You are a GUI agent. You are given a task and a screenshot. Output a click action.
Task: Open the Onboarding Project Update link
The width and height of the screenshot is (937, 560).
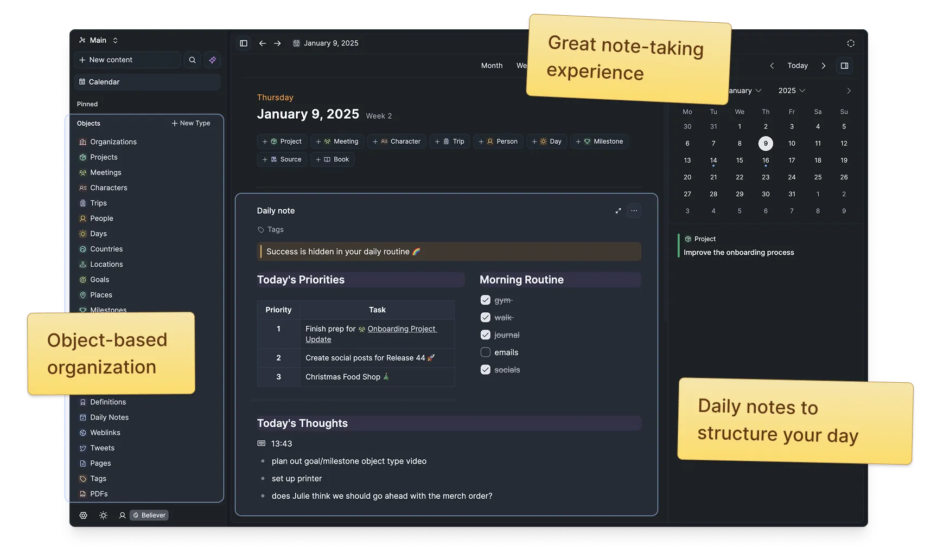tap(401, 329)
